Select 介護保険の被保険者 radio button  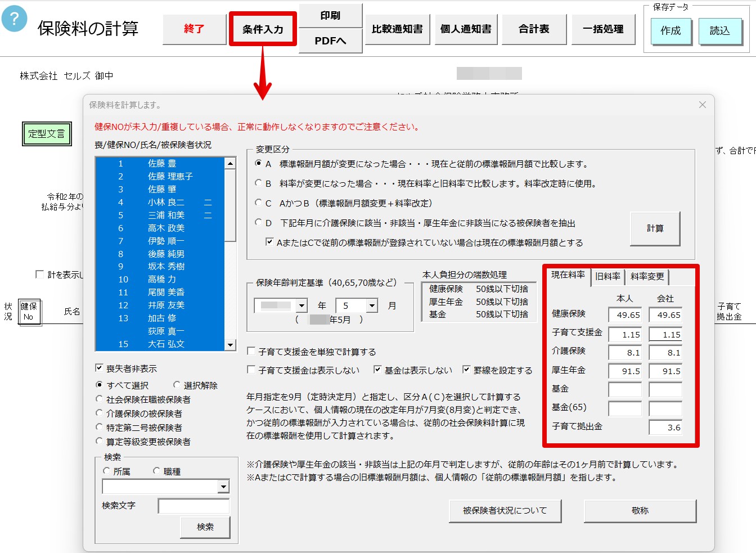coord(100,413)
